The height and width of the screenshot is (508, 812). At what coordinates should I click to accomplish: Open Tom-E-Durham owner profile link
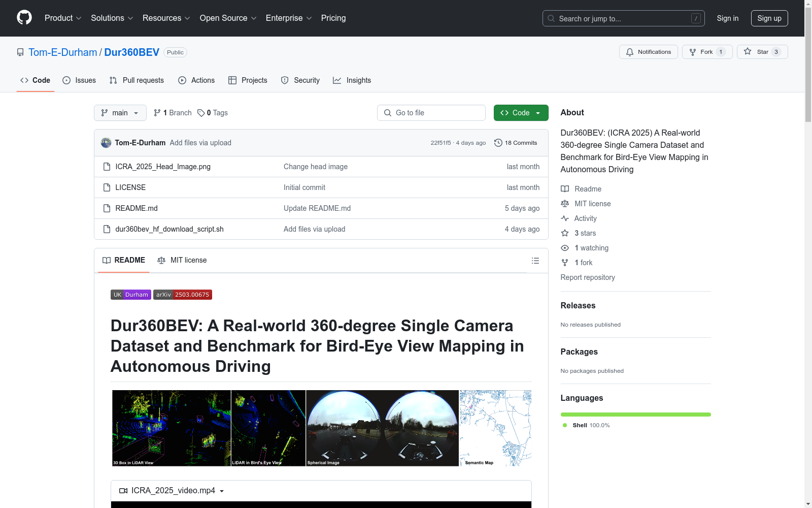[x=63, y=52]
